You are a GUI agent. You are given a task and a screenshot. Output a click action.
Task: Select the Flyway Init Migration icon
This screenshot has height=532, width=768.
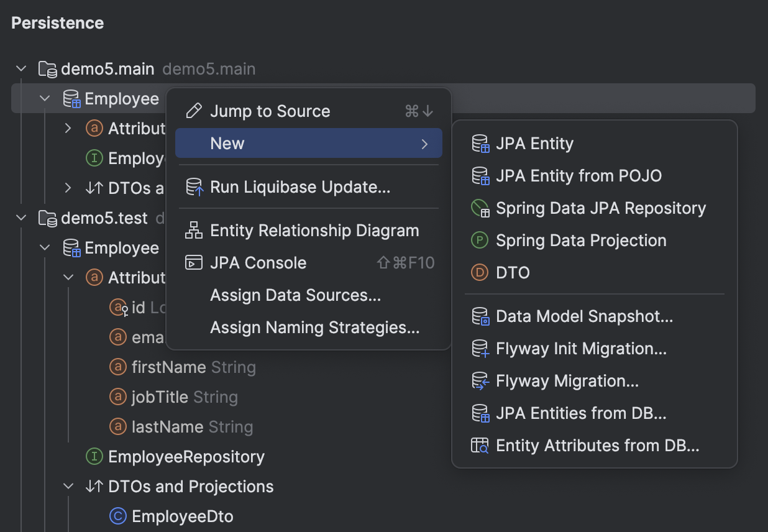(480, 349)
